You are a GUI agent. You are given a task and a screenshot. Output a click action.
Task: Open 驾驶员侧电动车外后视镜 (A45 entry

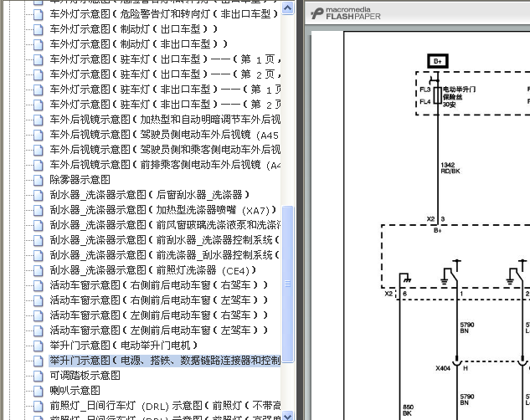(x=164, y=135)
